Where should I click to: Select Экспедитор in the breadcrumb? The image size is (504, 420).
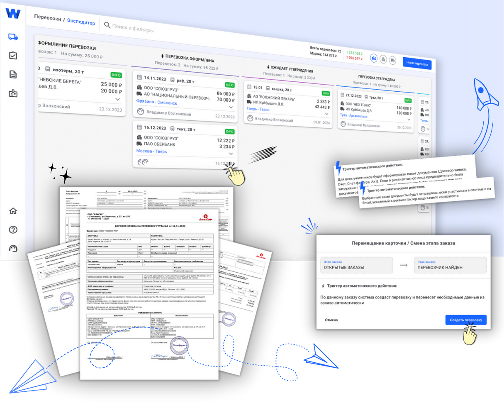point(81,22)
